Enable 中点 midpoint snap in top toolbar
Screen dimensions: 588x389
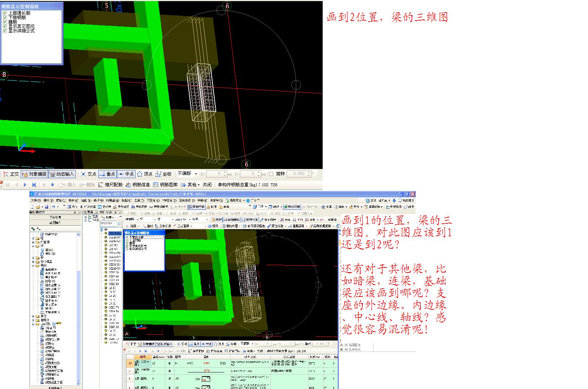(126, 174)
